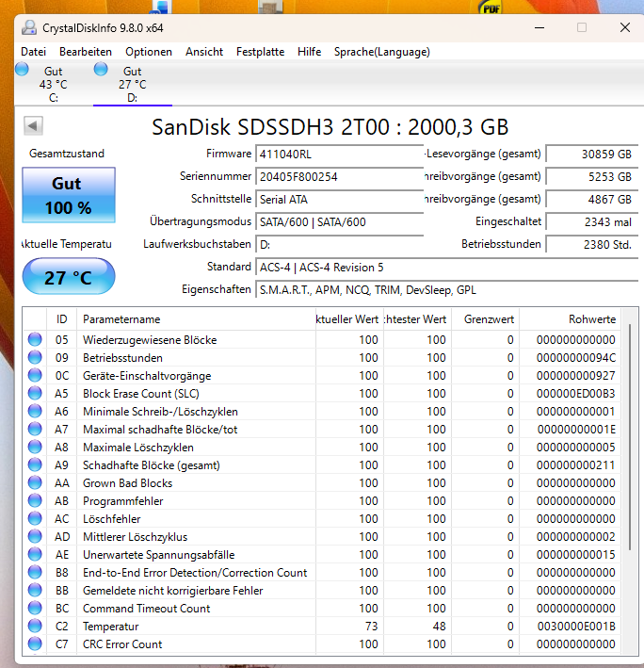Click the Gesamtzustand label

pyautogui.click(x=67, y=154)
